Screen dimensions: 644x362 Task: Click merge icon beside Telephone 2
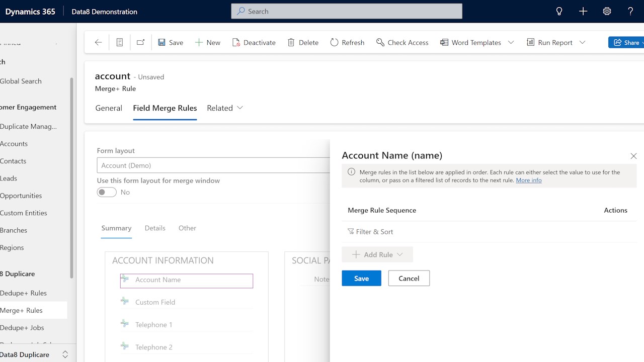(125, 346)
